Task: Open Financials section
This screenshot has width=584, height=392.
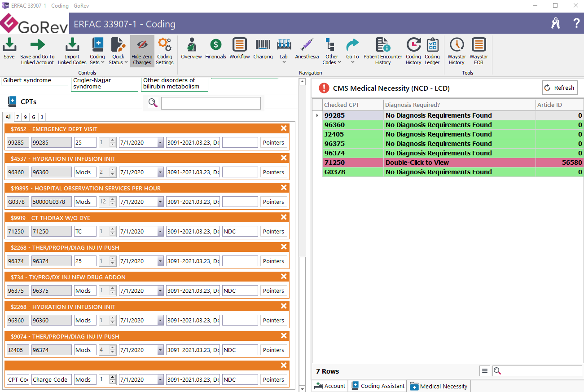Action: click(215, 49)
